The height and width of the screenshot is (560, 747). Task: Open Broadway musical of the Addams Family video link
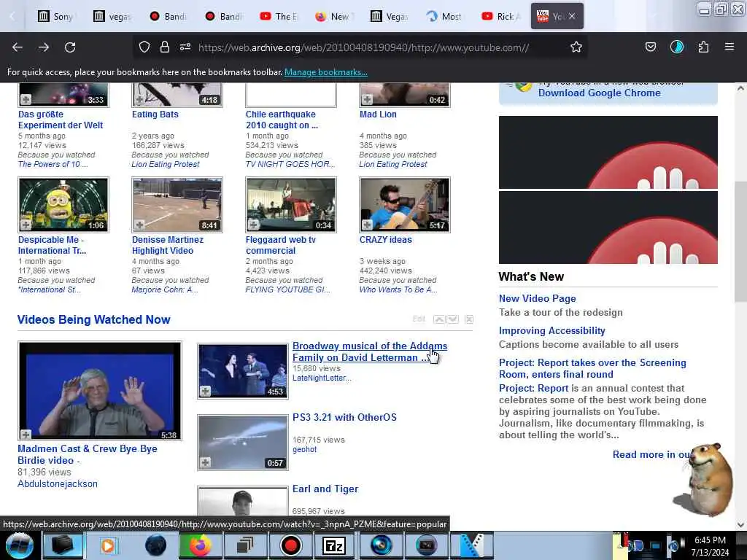tap(370, 351)
